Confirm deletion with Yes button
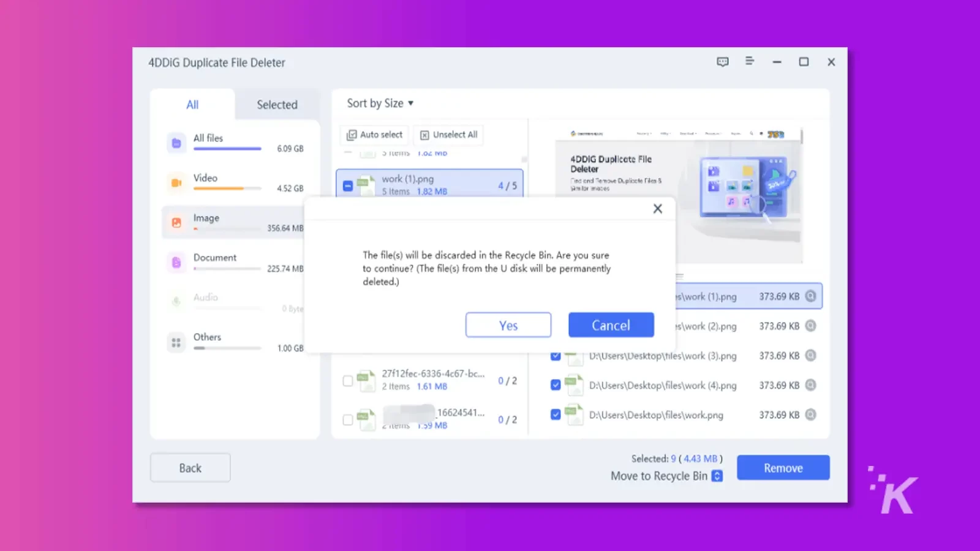This screenshot has width=980, height=551. click(508, 325)
